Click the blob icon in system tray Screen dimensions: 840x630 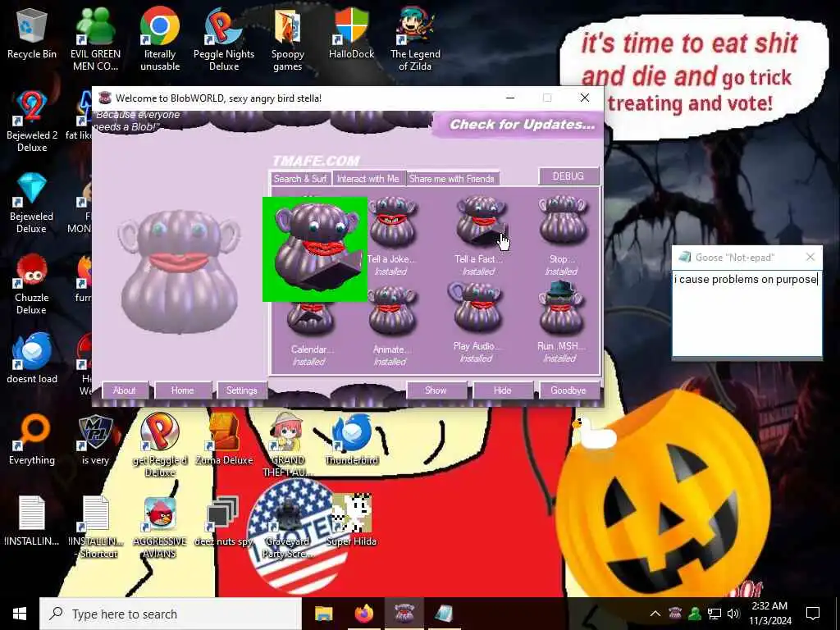pyautogui.click(x=675, y=614)
